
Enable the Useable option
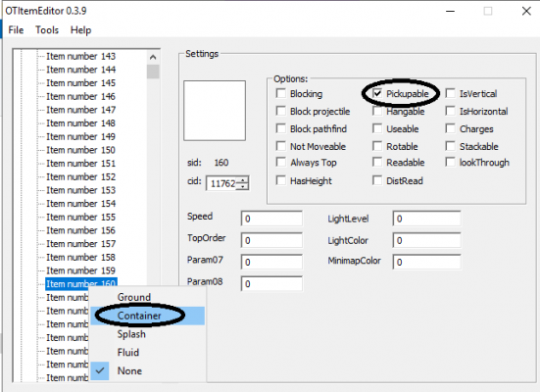(377, 128)
